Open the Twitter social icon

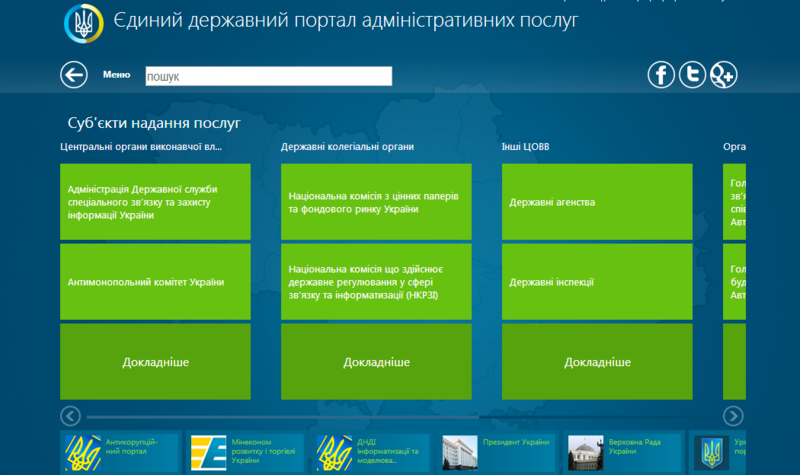click(692, 74)
